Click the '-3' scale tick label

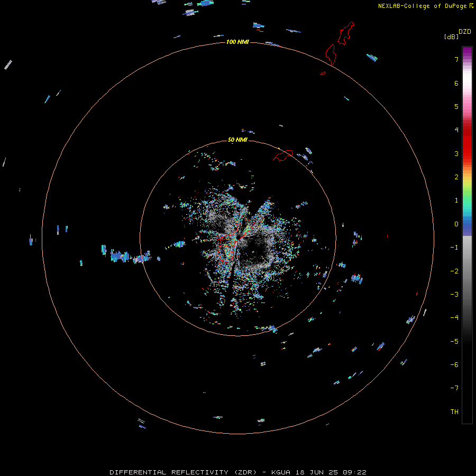point(454,295)
